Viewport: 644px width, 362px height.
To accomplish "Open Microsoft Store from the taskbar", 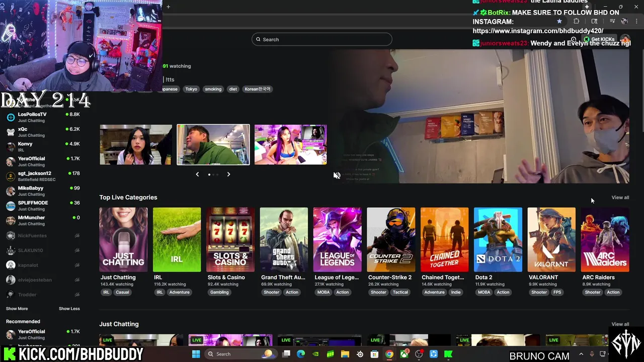I will (374, 354).
